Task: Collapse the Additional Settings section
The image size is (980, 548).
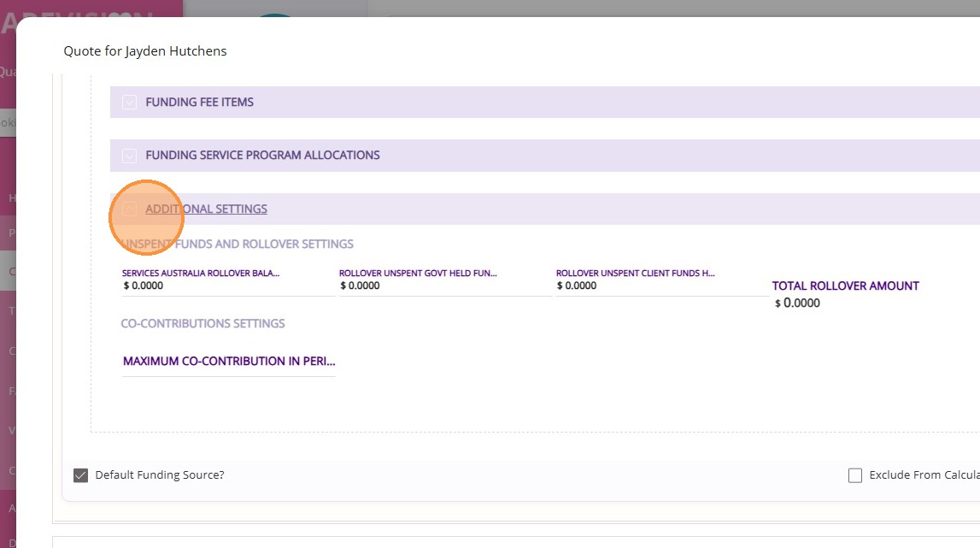Action: [x=129, y=209]
